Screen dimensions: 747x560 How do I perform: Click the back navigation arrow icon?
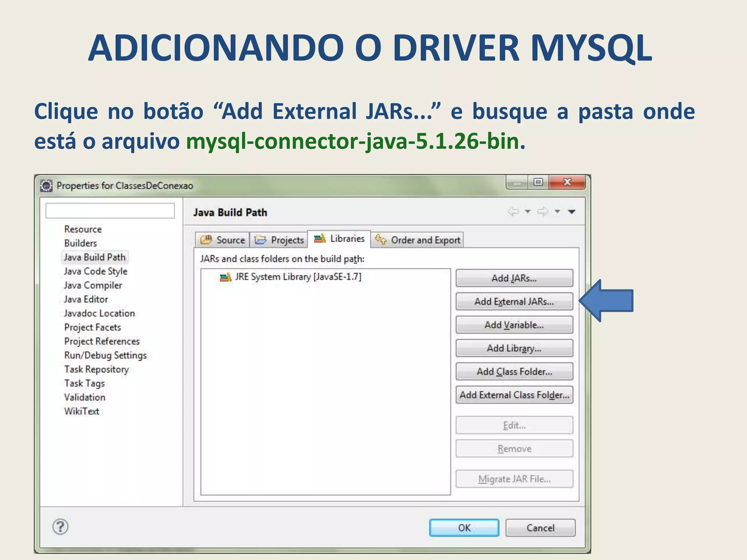[514, 211]
